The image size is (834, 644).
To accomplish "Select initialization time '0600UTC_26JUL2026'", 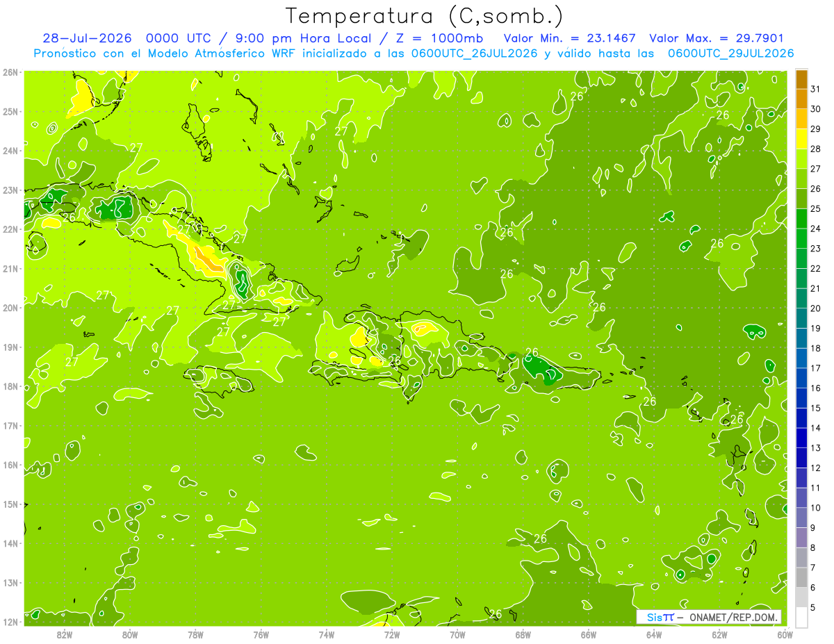I will coord(473,53).
